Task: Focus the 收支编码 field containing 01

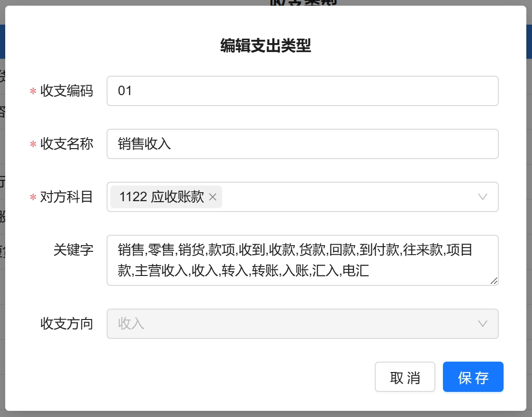Action: (302, 91)
